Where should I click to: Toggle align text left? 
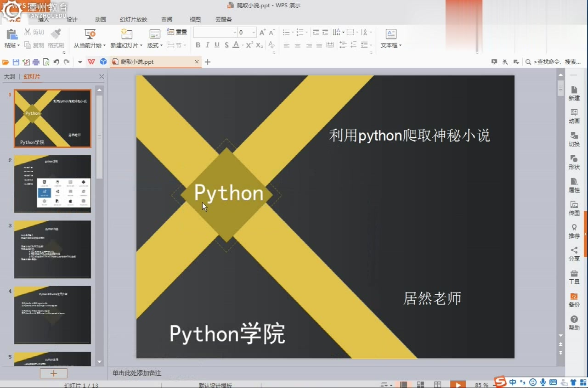(x=287, y=45)
